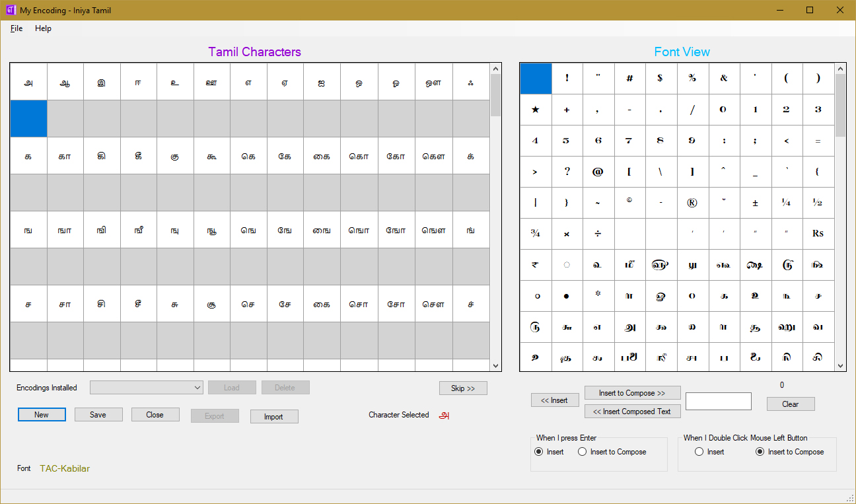This screenshot has height=504, width=856.
Task: Click the compose text input field
Action: pos(718,401)
